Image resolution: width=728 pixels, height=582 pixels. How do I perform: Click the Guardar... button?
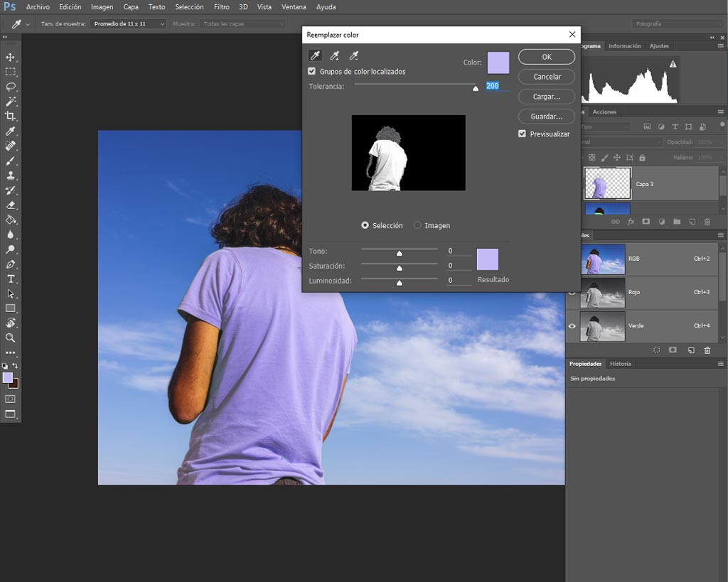547,117
